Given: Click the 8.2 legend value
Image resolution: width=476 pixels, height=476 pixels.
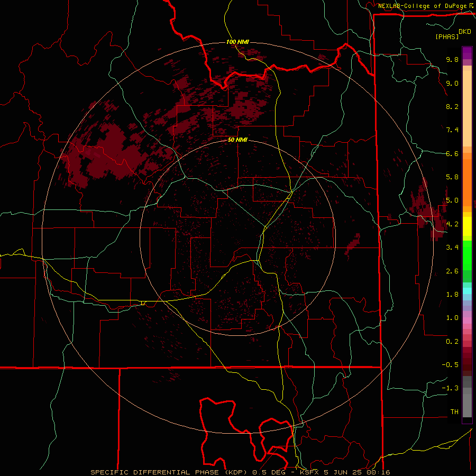Looking at the screenshot, I should coord(452,106).
